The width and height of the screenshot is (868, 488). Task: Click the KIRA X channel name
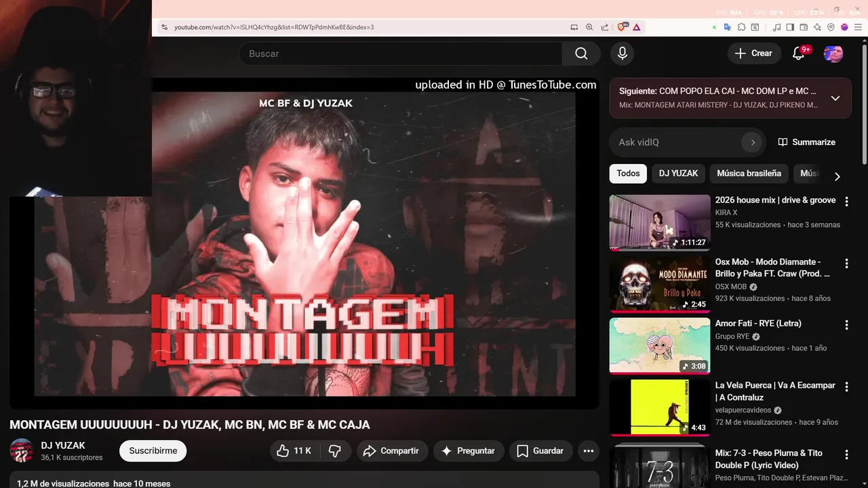(726, 212)
